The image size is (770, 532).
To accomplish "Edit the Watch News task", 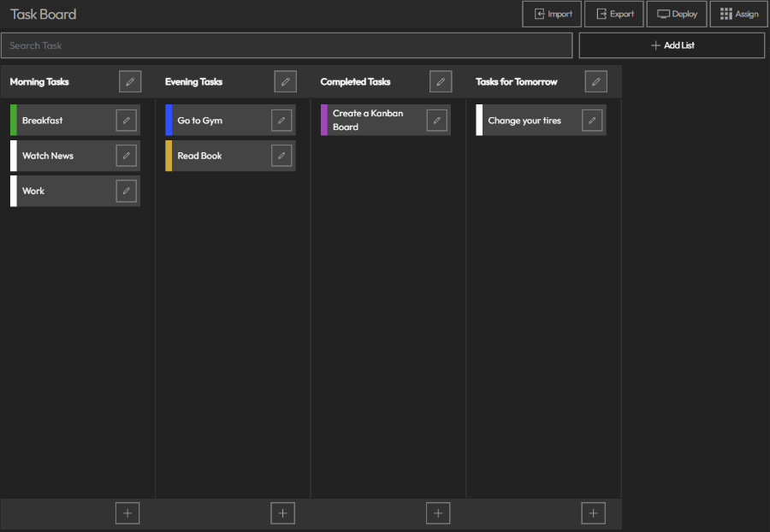I will [x=126, y=156].
